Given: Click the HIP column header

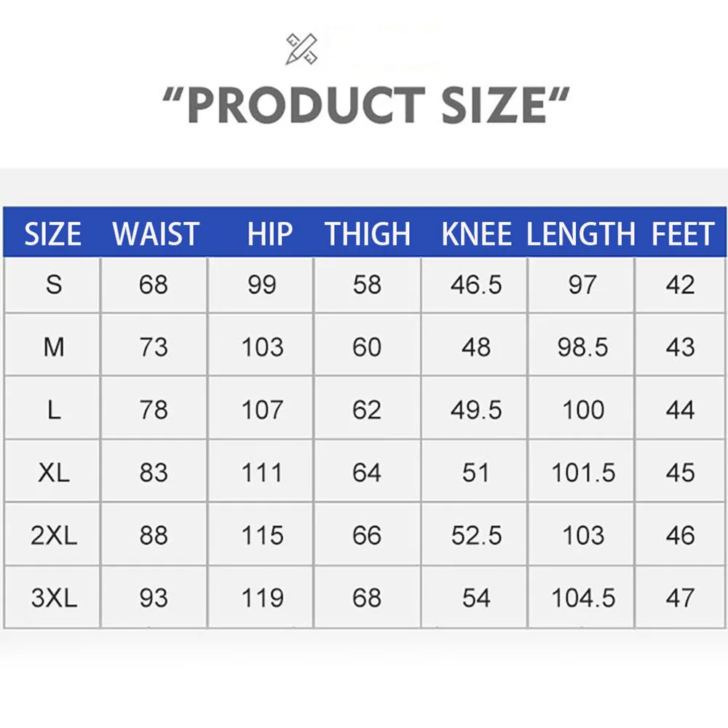Looking at the screenshot, I should [269, 234].
